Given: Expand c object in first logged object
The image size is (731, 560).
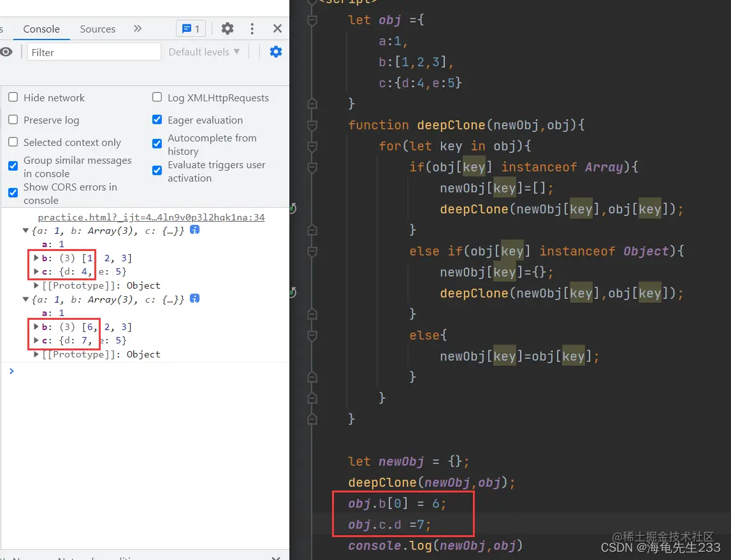Looking at the screenshot, I should click(x=36, y=271).
